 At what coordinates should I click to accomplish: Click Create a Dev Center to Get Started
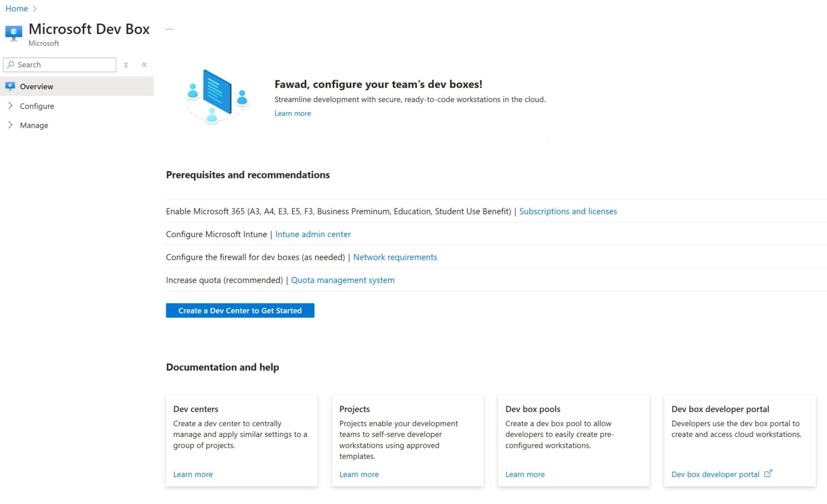coord(240,311)
